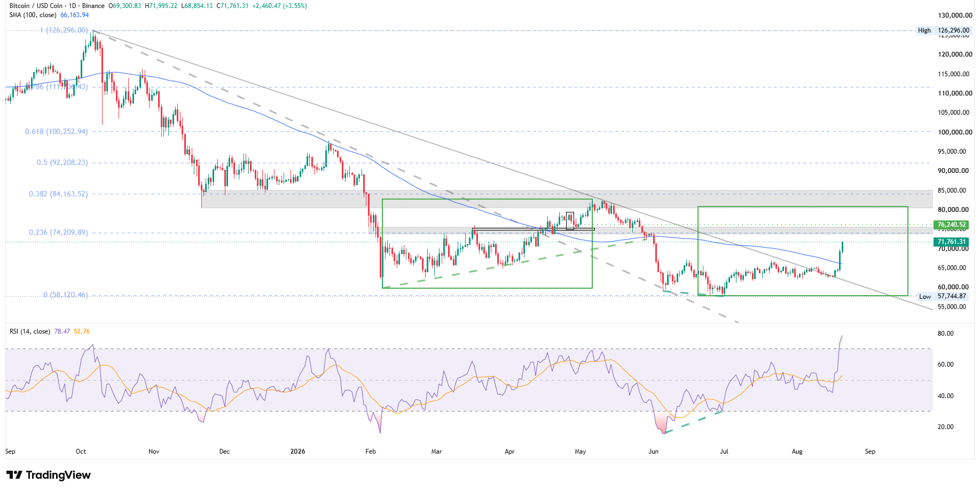
Task: Click 60.00 on the RSI scale
Action: pos(946,365)
